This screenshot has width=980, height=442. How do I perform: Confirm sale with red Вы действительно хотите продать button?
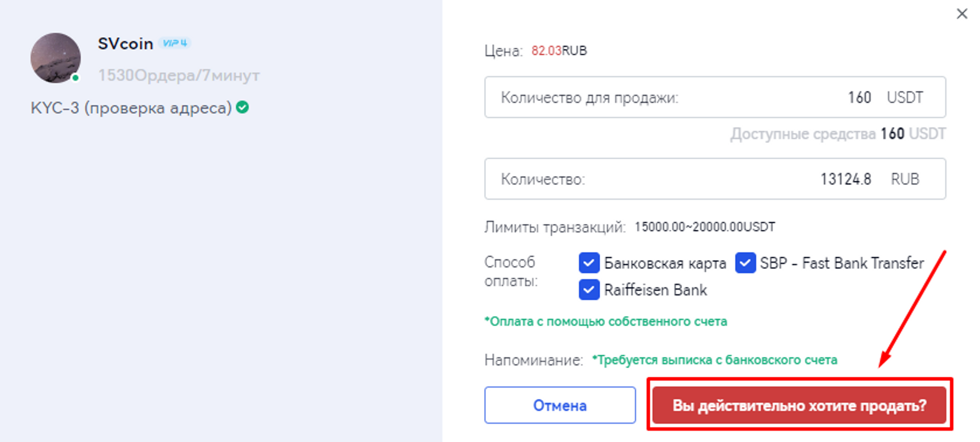point(799,405)
